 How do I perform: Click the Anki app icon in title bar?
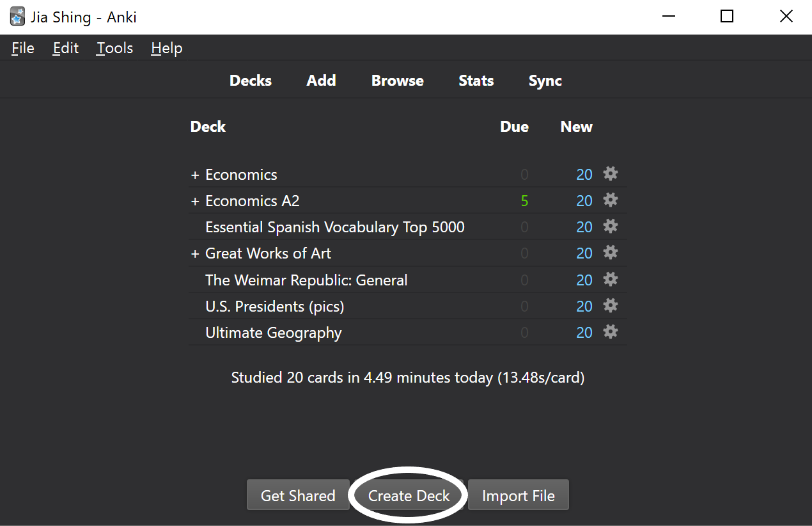(x=18, y=17)
